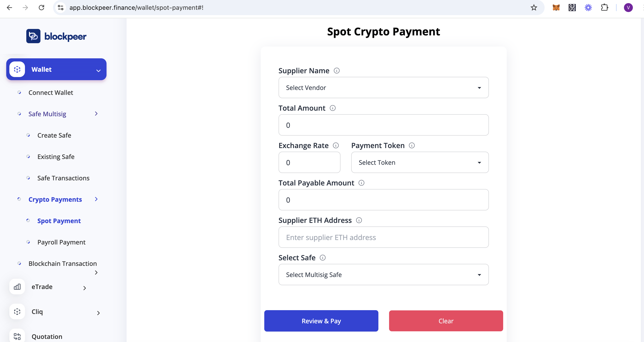Click the browser extensions puzzle icon
644x342 pixels.
(x=605, y=8)
